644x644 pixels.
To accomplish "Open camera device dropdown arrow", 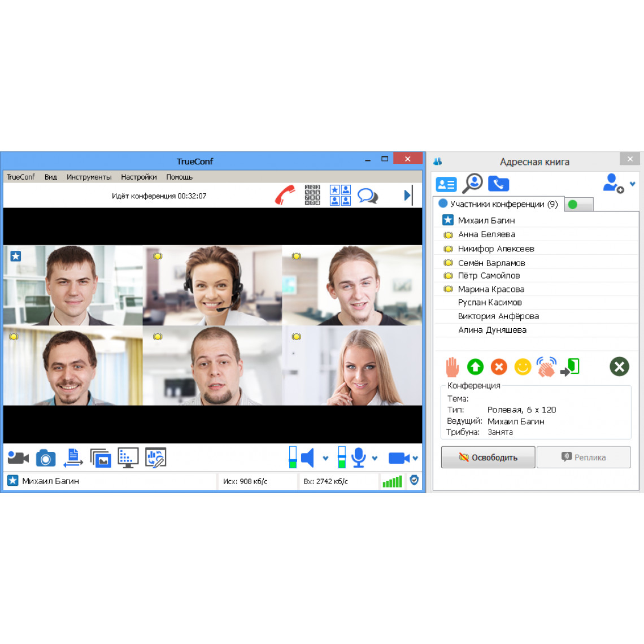I will [415, 458].
